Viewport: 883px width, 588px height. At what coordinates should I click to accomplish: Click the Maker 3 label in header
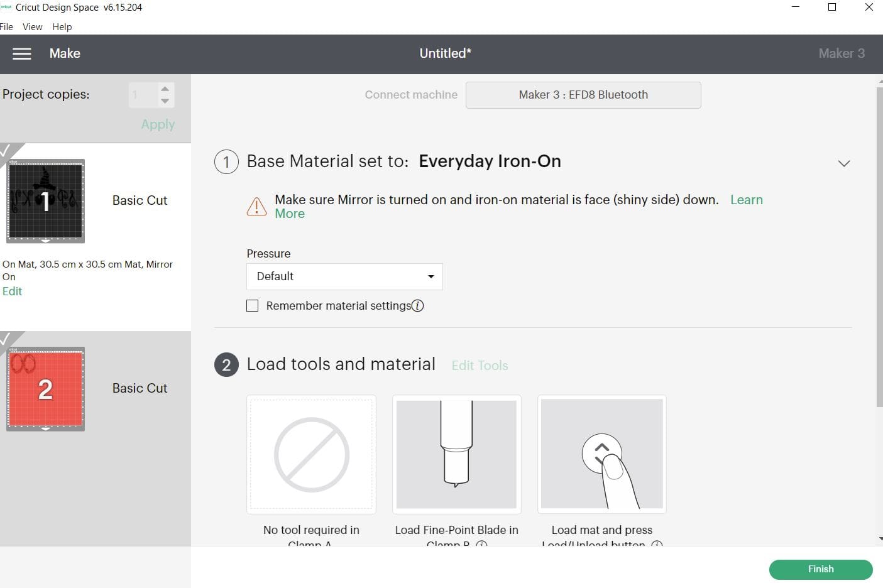coord(842,53)
